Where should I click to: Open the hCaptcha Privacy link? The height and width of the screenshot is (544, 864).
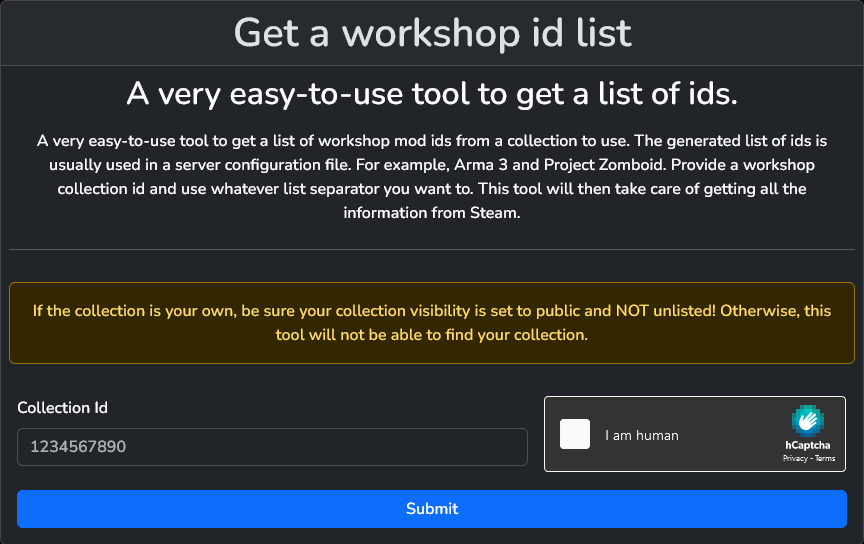click(x=795, y=458)
